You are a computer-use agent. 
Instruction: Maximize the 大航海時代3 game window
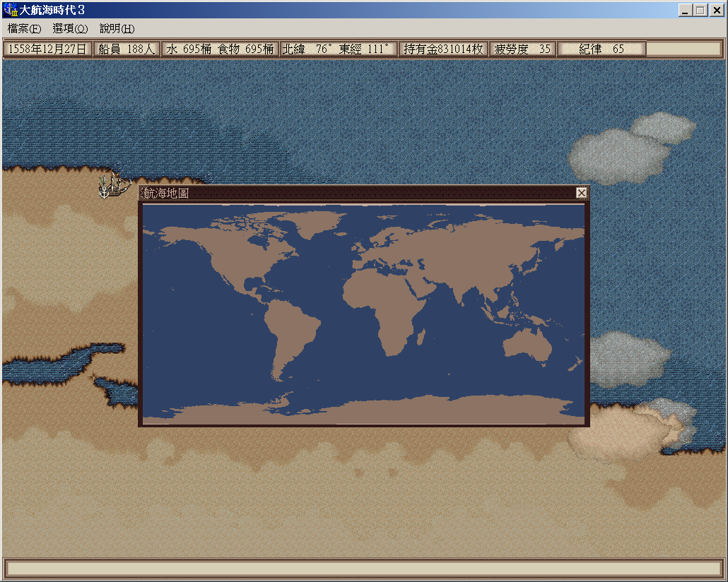[700, 10]
